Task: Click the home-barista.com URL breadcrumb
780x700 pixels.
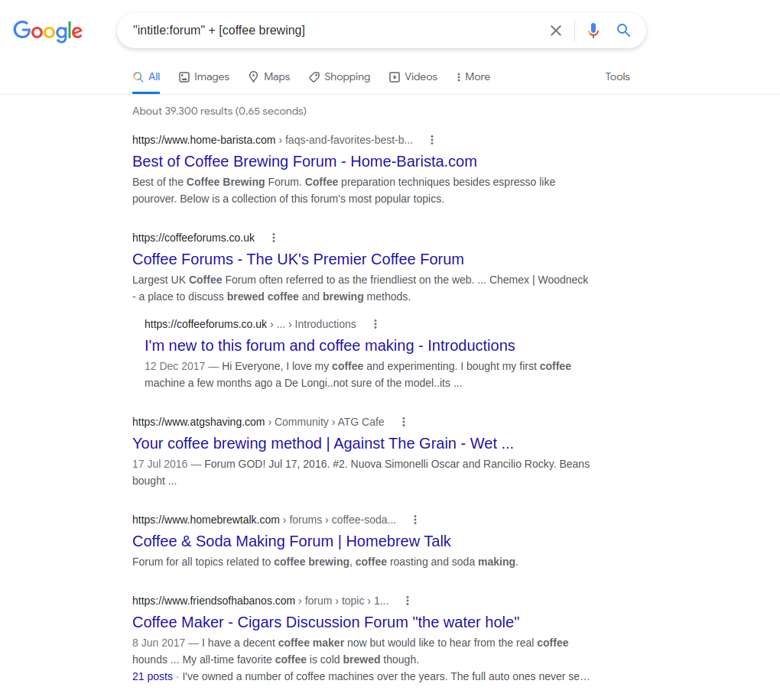Action: [272, 140]
